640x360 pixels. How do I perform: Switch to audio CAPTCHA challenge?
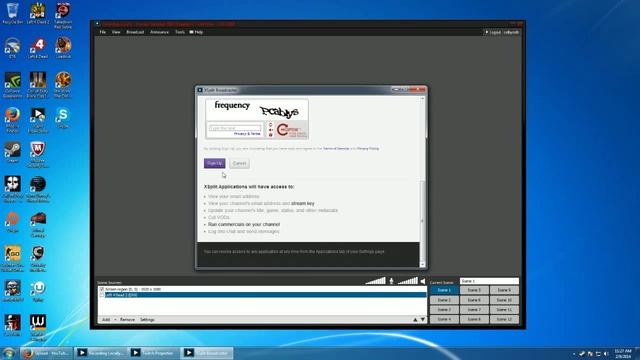click(x=271, y=130)
